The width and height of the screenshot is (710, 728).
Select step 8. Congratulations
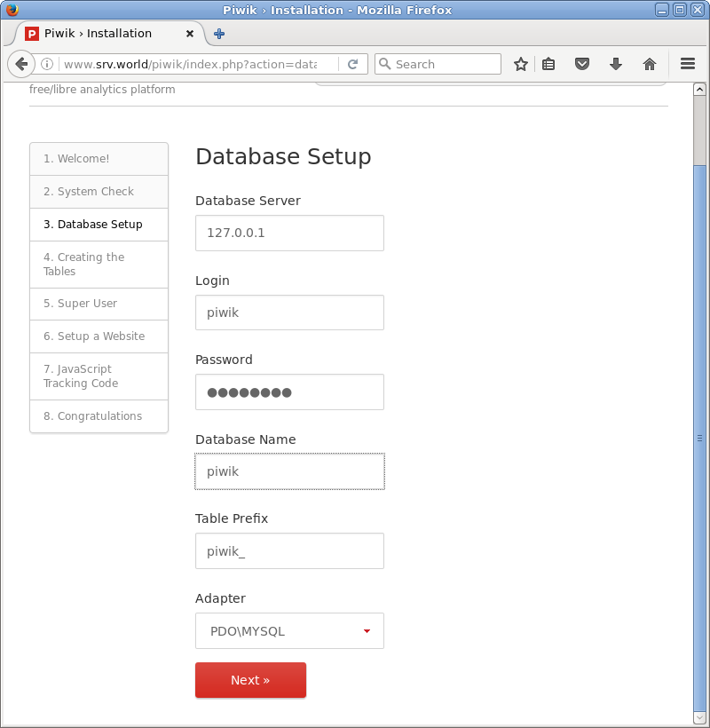99,416
